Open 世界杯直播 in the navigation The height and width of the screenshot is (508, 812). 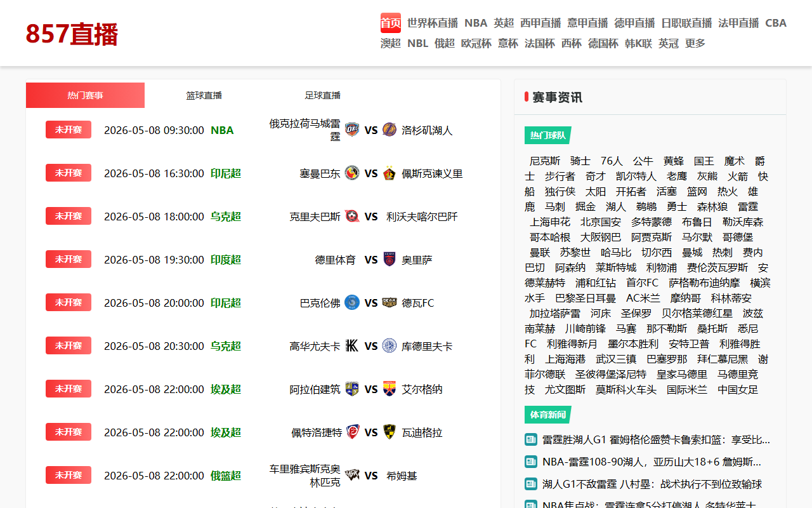tap(433, 23)
